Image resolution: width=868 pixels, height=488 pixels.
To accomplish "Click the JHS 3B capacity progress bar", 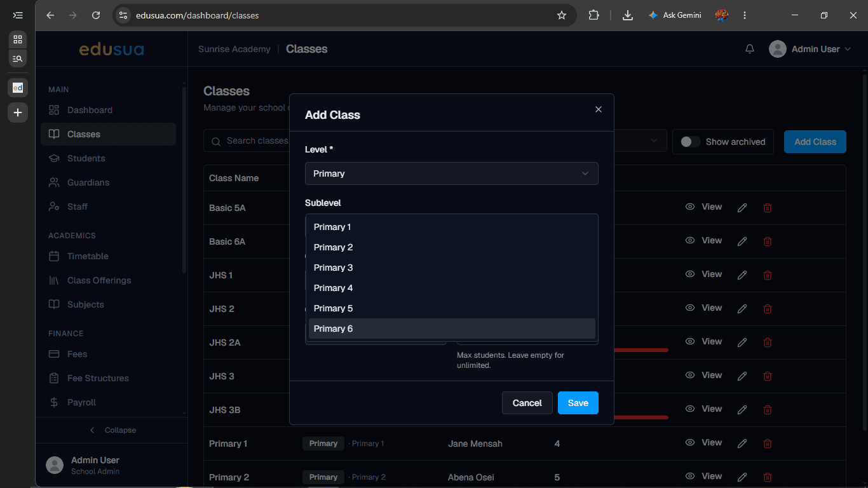I will (641, 417).
